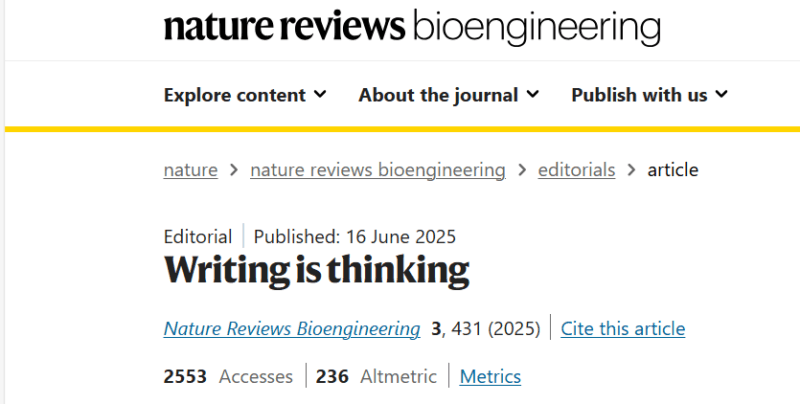Click the article breadcrumb text
This screenshot has width=800, height=404.
click(x=672, y=170)
